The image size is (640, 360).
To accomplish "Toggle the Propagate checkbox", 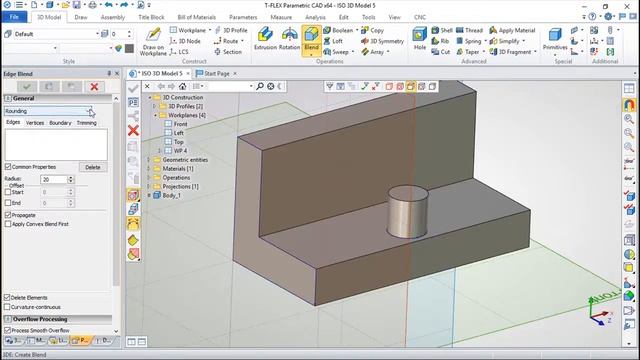I will (x=8, y=215).
